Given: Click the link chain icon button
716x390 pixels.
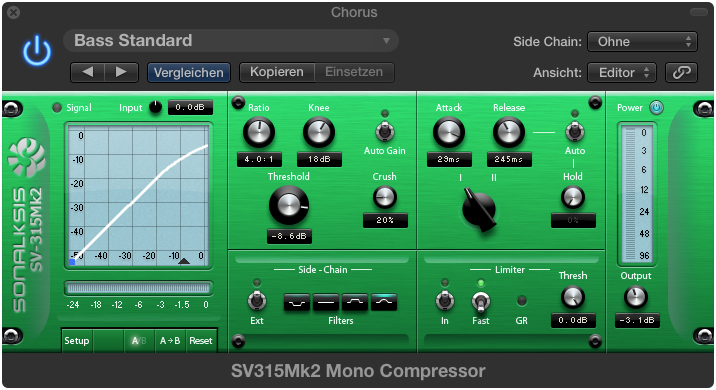Looking at the screenshot, I should tap(681, 73).
